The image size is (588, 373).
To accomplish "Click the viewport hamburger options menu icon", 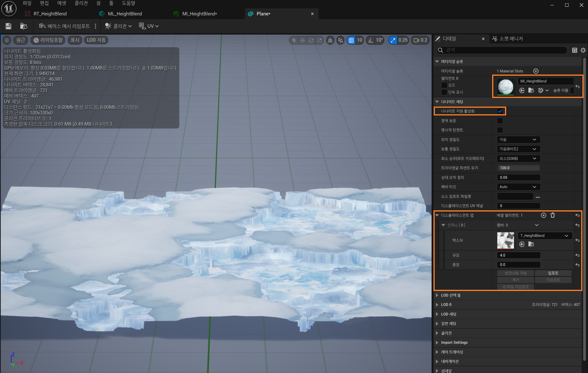I will click(x=7, y=40).
